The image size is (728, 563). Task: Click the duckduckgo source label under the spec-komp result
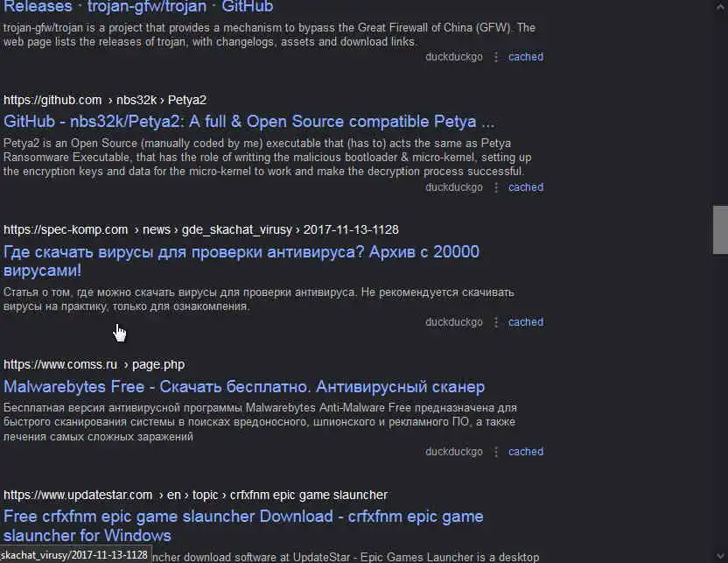(x=454, y=322)
